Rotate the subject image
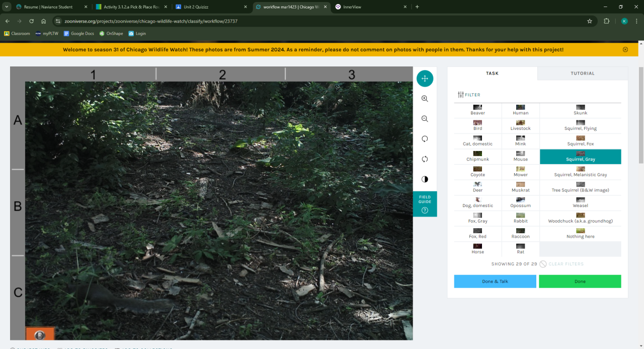Viewport: 644px width, 349px height. coord(425,139)
